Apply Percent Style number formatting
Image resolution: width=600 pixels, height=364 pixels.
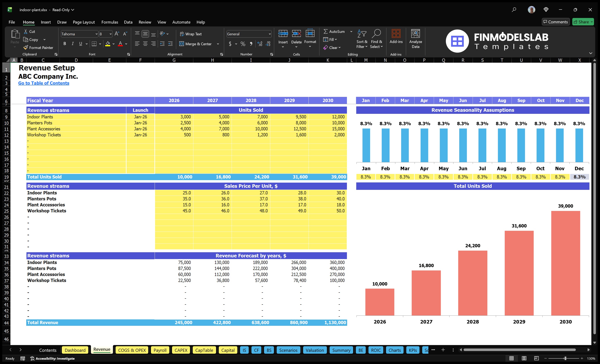(243, 44)
